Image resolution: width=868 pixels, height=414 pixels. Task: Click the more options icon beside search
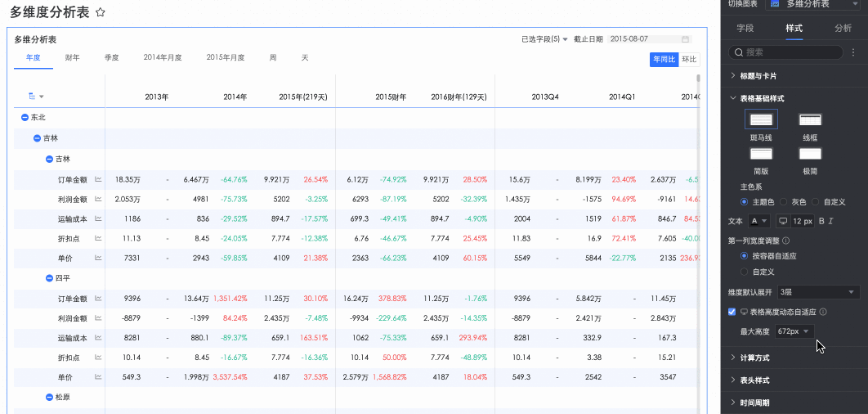coord(853,52)
